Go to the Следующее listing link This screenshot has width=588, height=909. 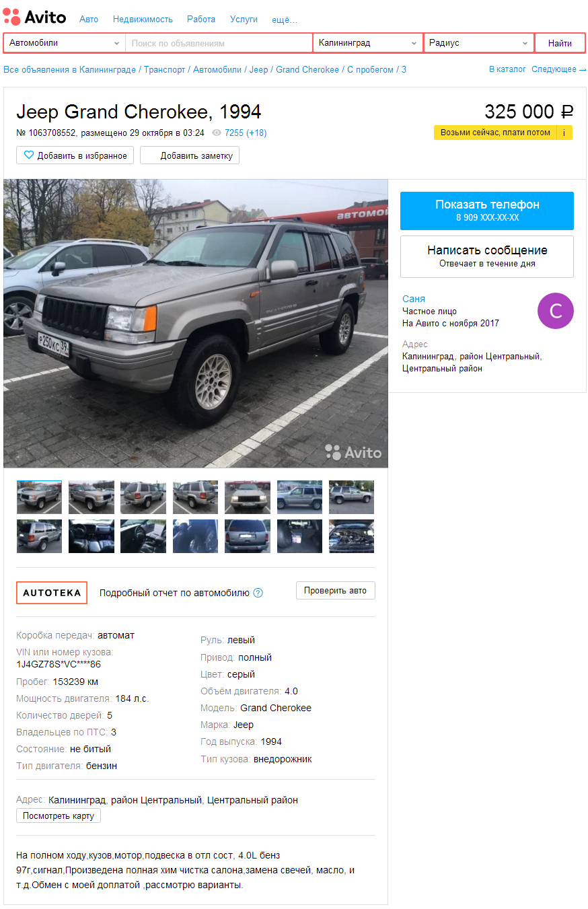(558, 69)
